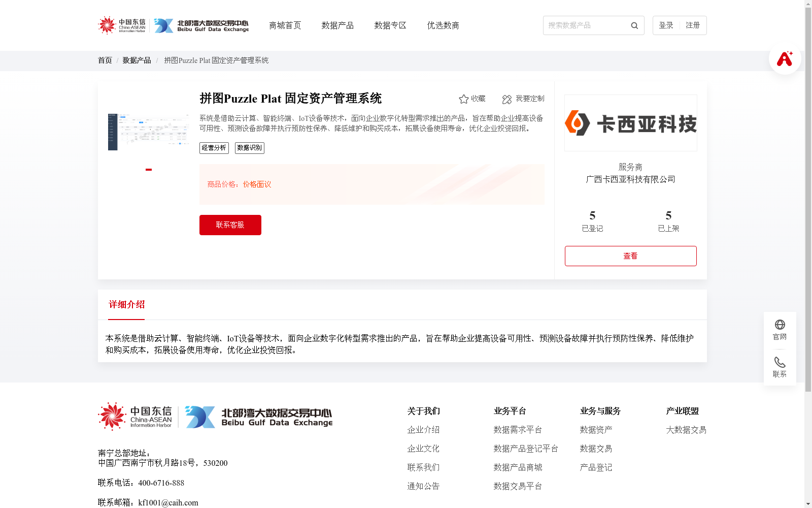Click the Beibu Gulf Data Exchange header logo
The image size is (812, 508).
tap(201, 25)
